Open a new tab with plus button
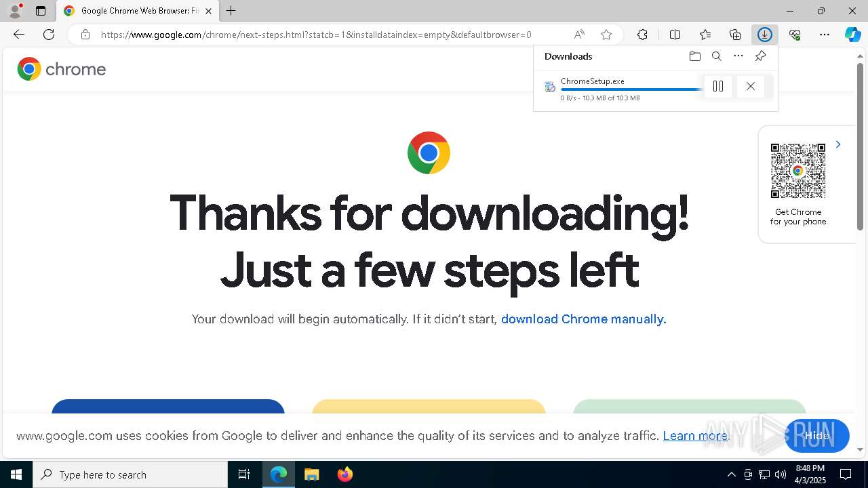Image resolution: width=868 pixels, height=488 pixels. 231,11
